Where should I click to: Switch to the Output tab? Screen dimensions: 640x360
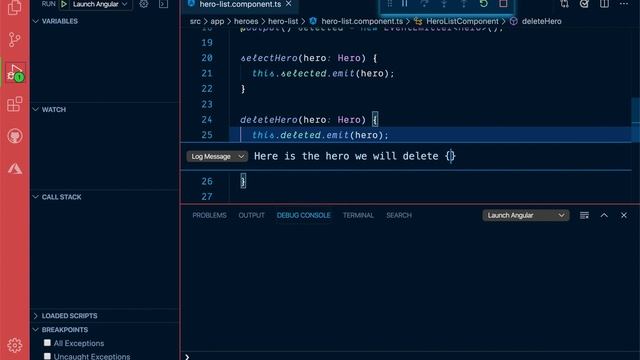point(251,215)
